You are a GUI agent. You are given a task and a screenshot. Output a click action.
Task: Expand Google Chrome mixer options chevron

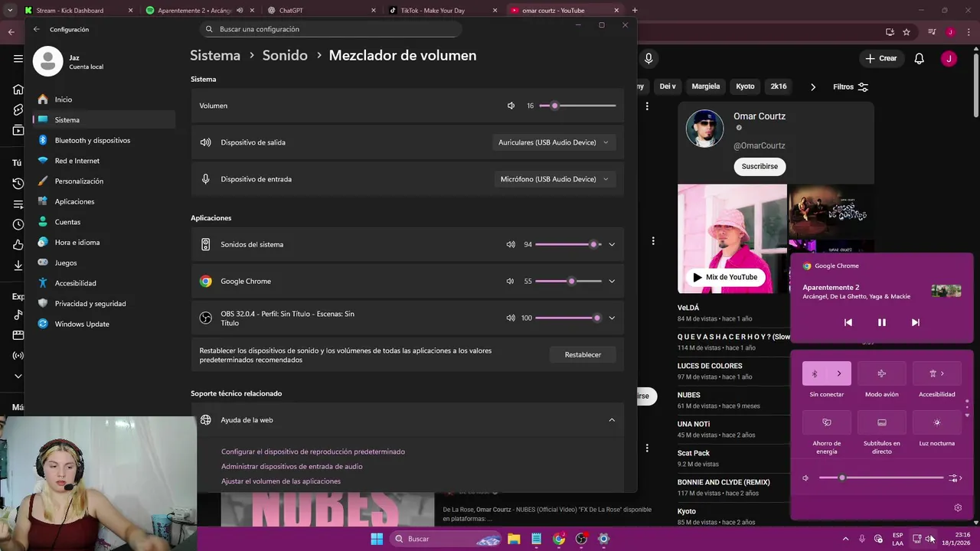point(612,281)
